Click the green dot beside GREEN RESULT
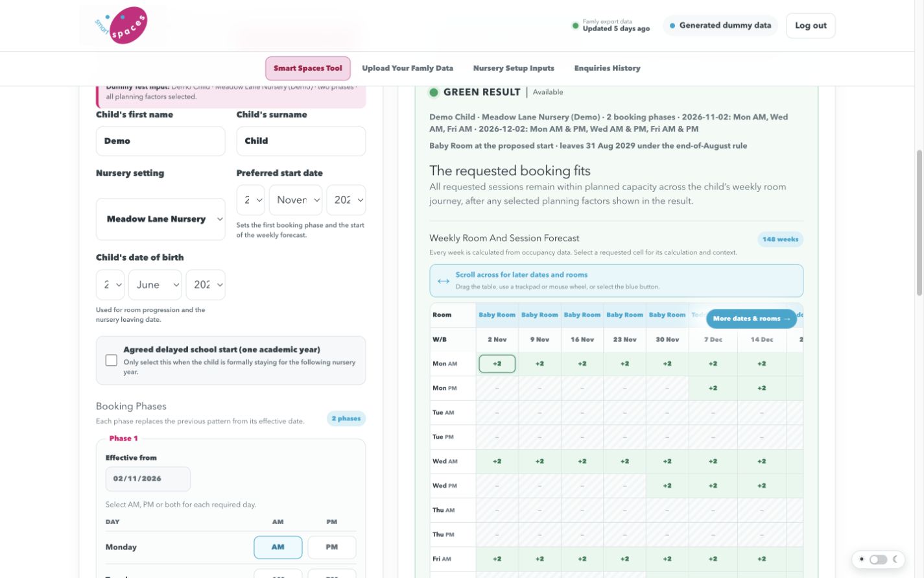 (433, 92)
